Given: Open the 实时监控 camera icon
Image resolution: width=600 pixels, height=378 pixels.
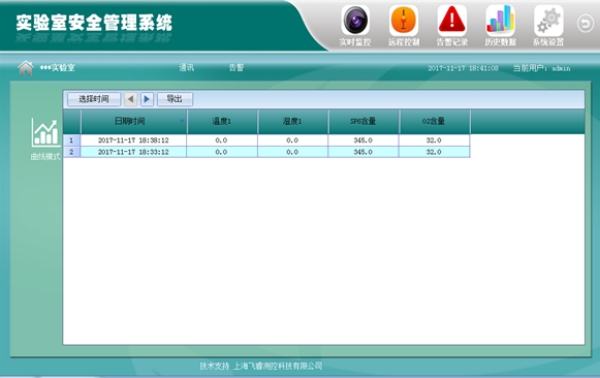Looking at the screenshot, I should (x=355, y=21).
